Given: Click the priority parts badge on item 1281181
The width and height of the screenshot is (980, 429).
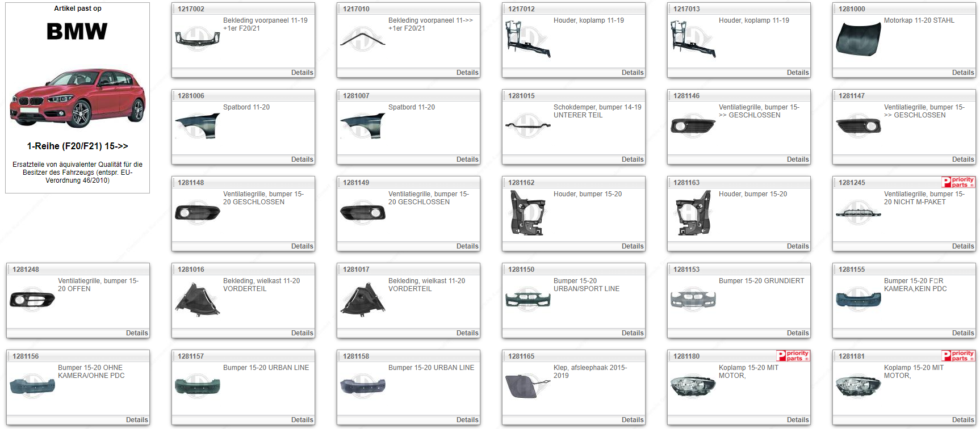Looking at the screenshot, I should [x=958, y=356].
